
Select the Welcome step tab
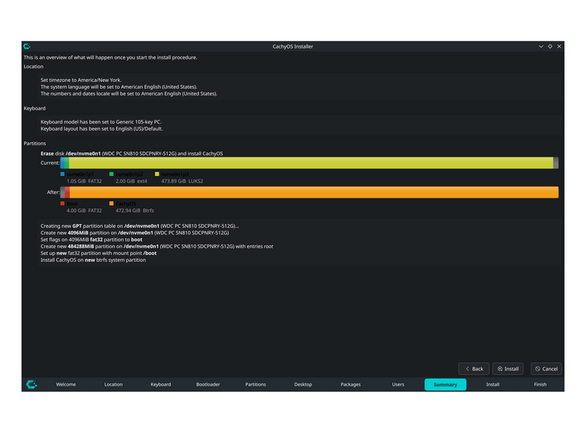(x=66, y=384)
